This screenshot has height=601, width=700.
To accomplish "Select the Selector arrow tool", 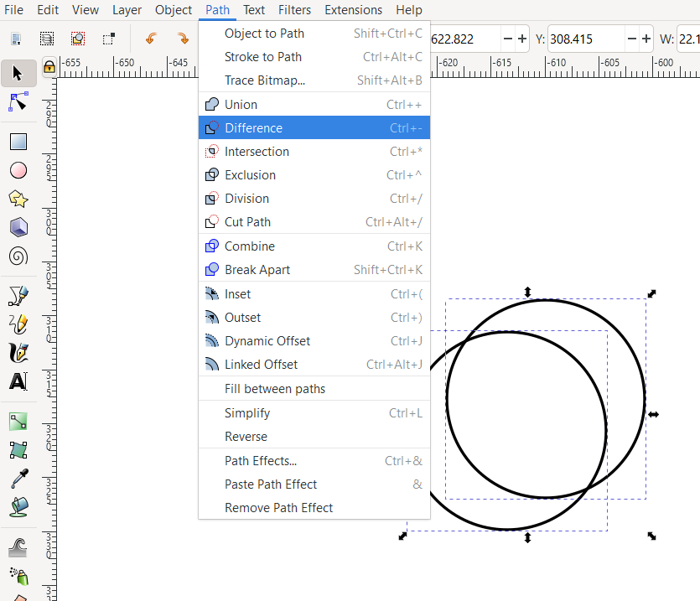I will point(18,73).
